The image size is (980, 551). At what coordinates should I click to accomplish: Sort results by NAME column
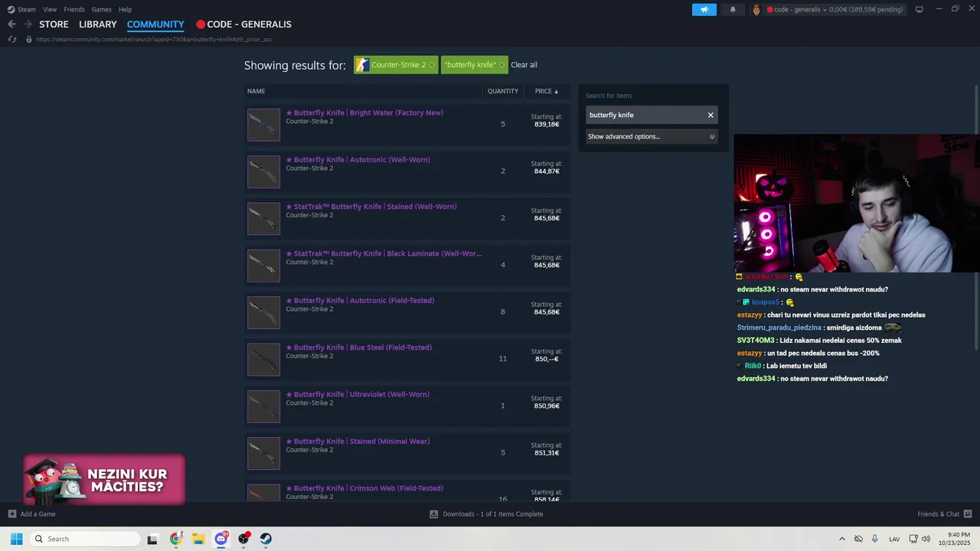point(256,91)
